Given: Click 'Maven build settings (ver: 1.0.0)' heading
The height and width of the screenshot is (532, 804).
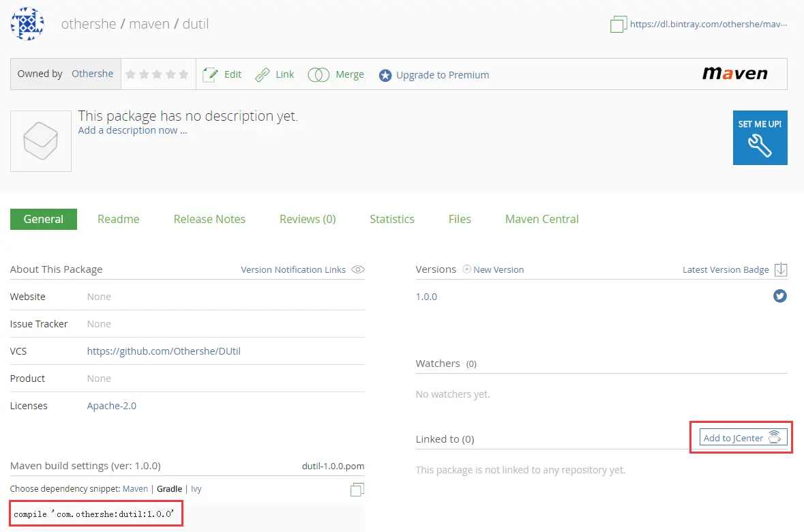Looking at the screenshot, I should pyautogui.click(x=85, y=466).
